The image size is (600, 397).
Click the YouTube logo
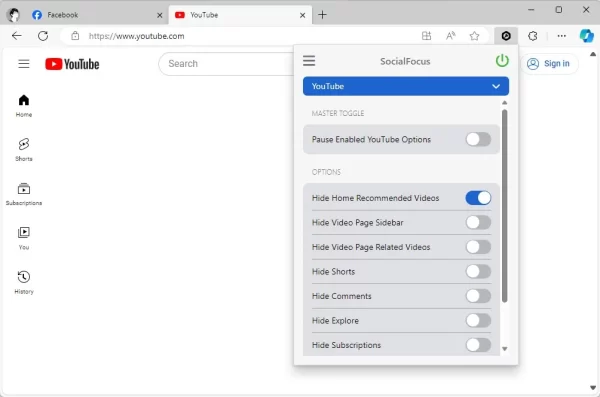coord(72,64)
